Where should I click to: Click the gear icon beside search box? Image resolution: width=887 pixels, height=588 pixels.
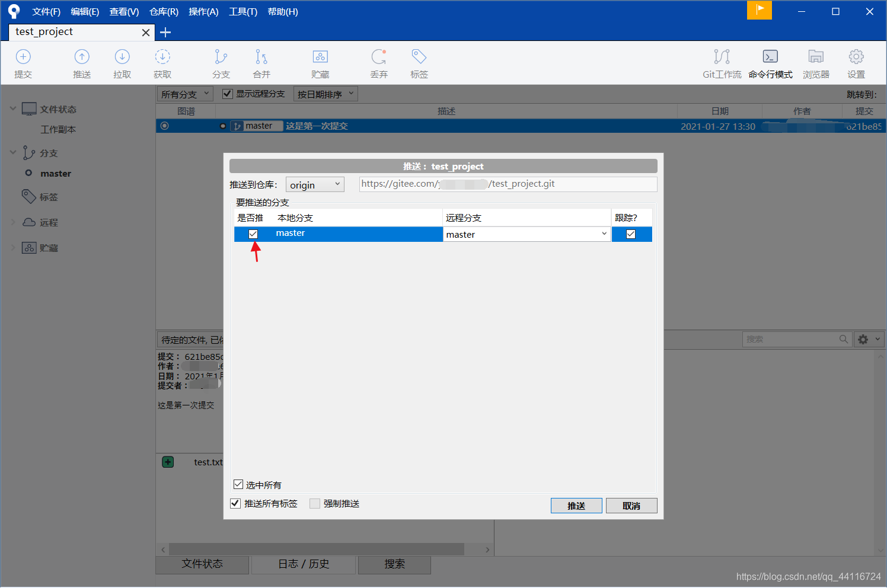click(x=863, y=339)
